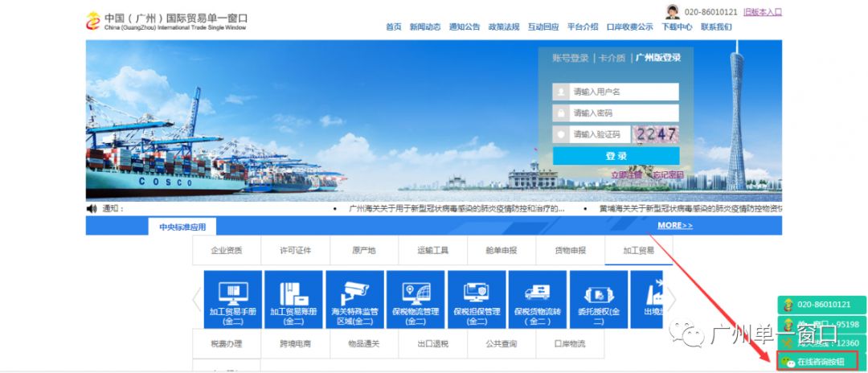
Task: Click the 020-86010121 phone number at top
Action: click(x=710, y=12)
